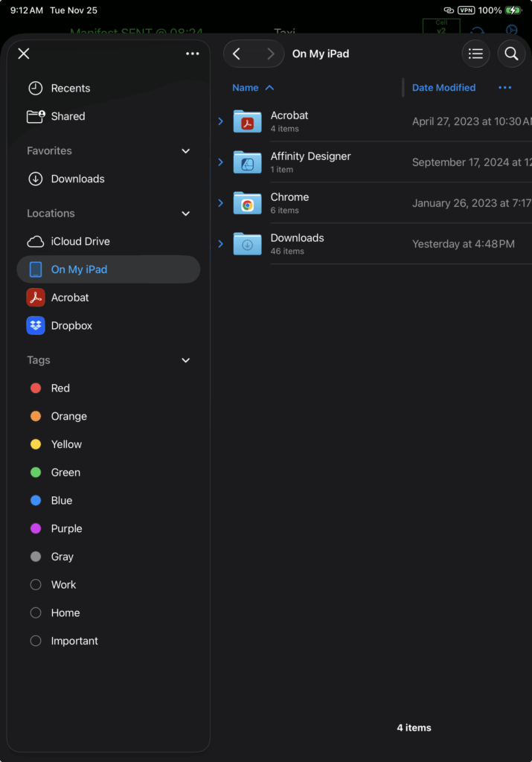Sort files by Date Modified

click(443, 88)
